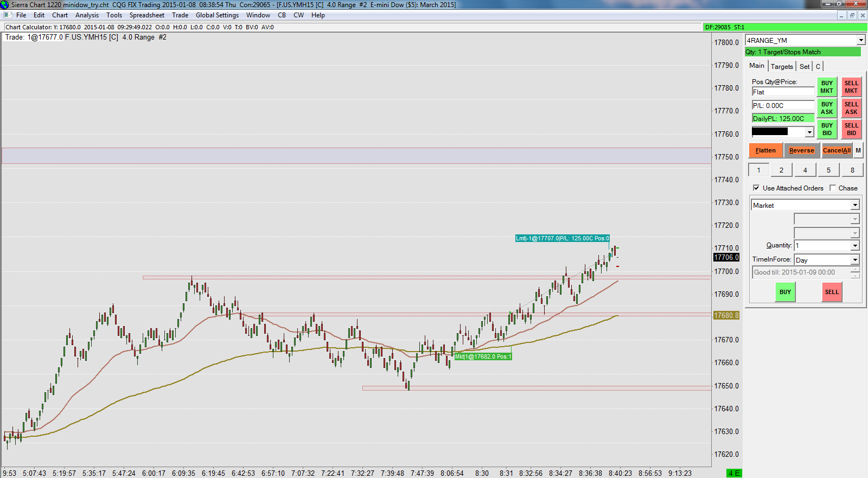This screenshot has height=478, width=868.
Task: Switch to the Targets tab
Action: pyautogui.click(x=782, y=67)
